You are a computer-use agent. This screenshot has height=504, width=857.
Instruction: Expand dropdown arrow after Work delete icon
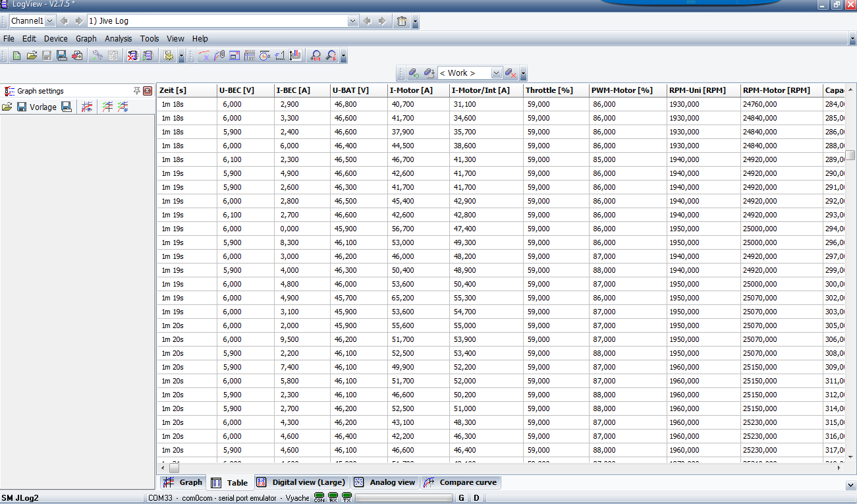(x=523, y=74)
